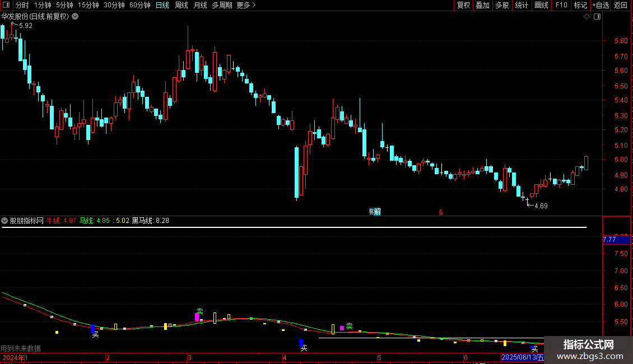Select the 5分钟 period tab
The image size is (633, 364).
[64, 5]
